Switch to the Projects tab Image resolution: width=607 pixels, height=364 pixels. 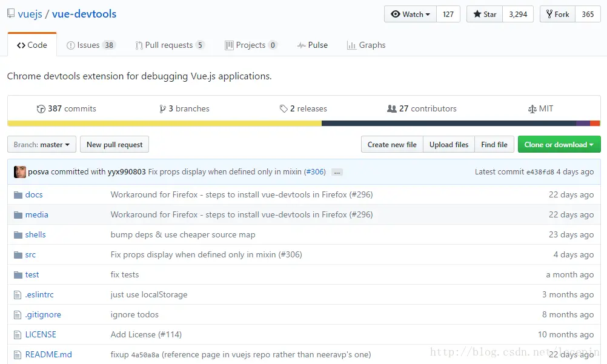pos(251,45)
